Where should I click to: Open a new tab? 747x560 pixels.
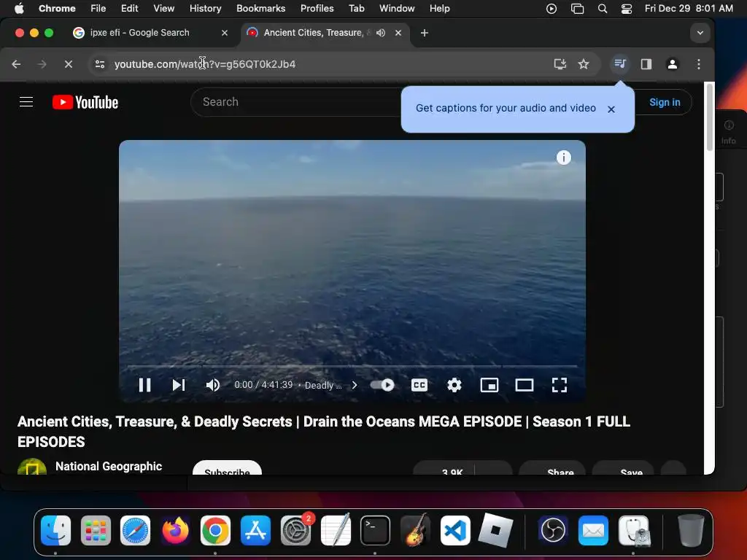pos(425,33)
